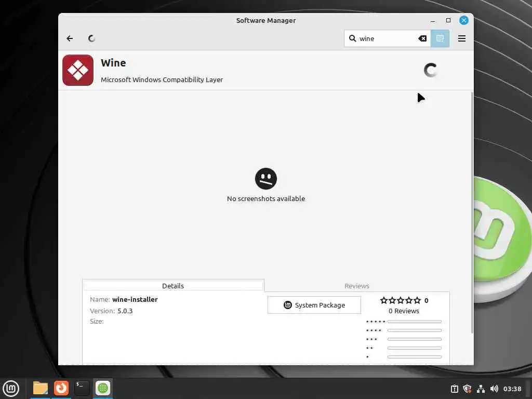The height and width of the screenshot is (399, 532).
Task: Open the Files manager from the panel
Action: coord(41,388)
